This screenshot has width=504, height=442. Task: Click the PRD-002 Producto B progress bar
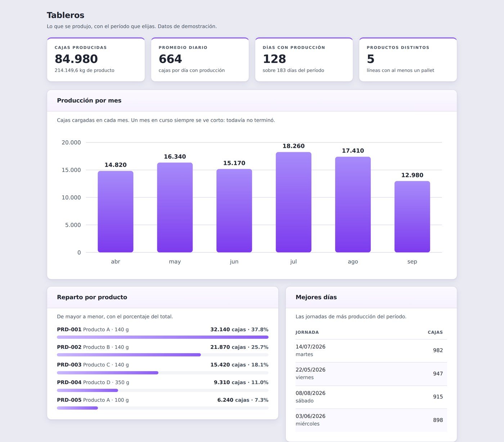(163, 355)
